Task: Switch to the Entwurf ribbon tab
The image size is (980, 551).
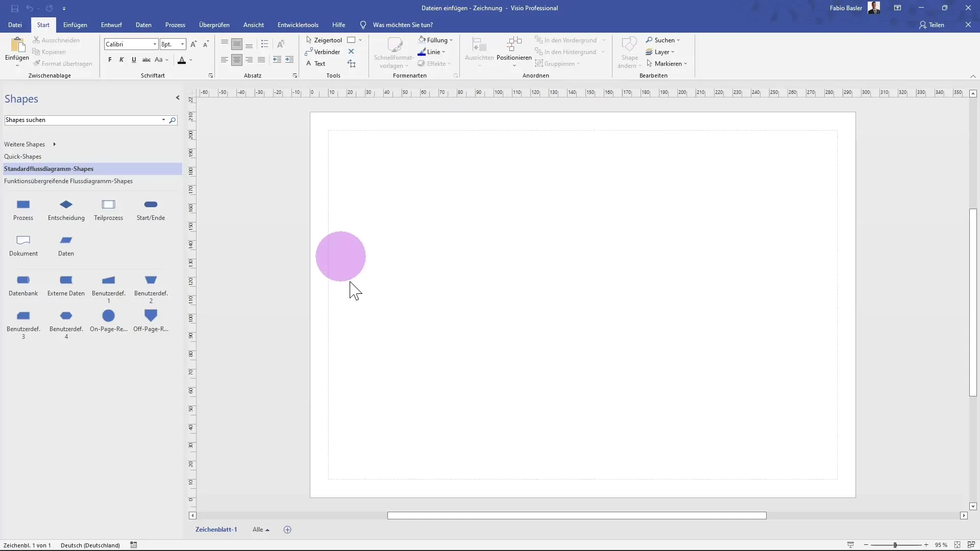Action: coord(111,24)
